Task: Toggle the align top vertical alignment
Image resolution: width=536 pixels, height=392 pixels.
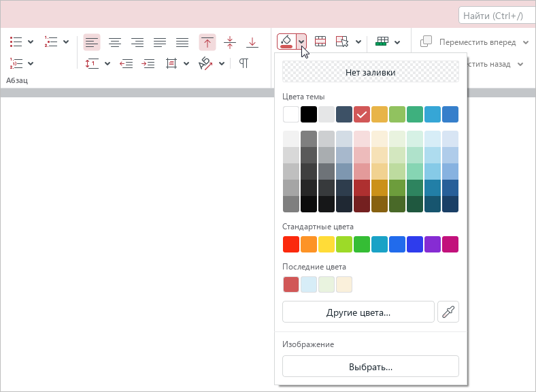Action: click(x=207, y=42)
